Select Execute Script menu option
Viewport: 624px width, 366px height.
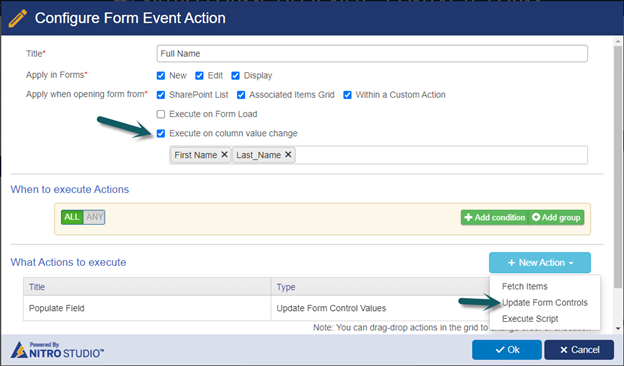[x=530, y=319]
